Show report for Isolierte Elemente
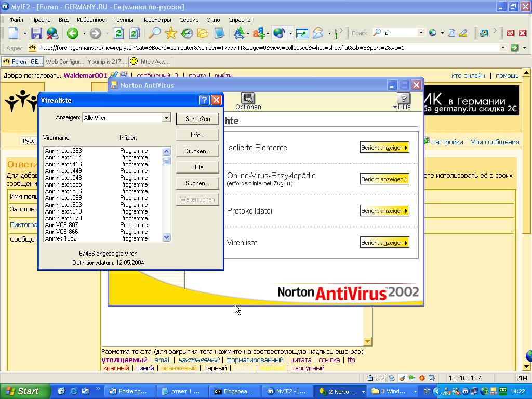This screenshot has height=399, width=532. click(x=384, y=148)
